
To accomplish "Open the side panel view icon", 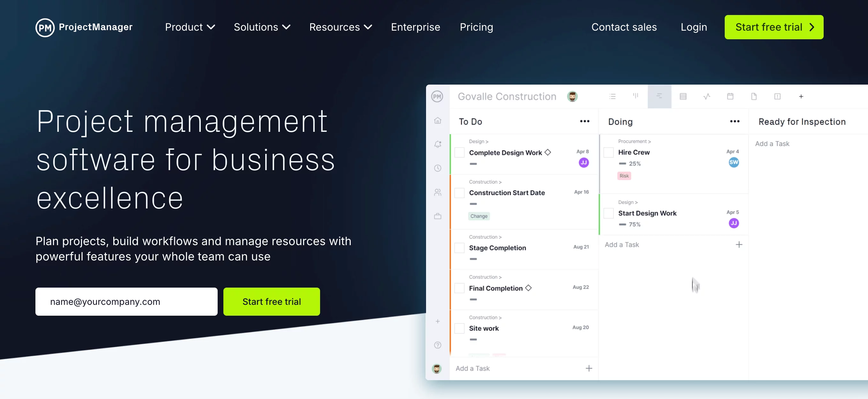I will point(777,96).
